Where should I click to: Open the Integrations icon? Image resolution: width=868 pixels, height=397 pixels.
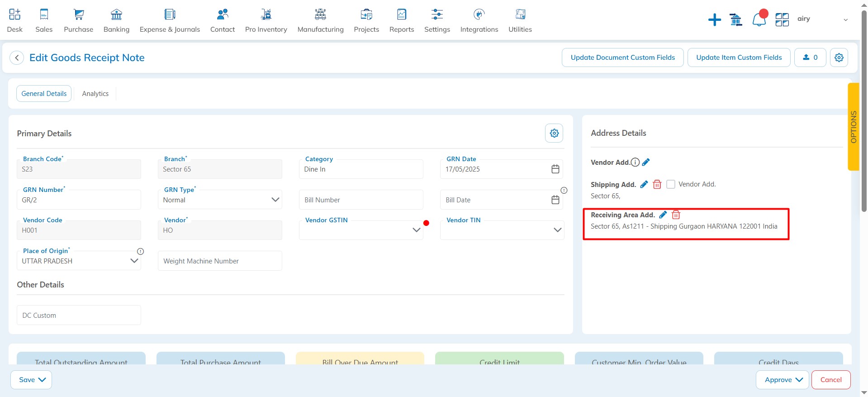pyautogui.click(x=479, y=14)
